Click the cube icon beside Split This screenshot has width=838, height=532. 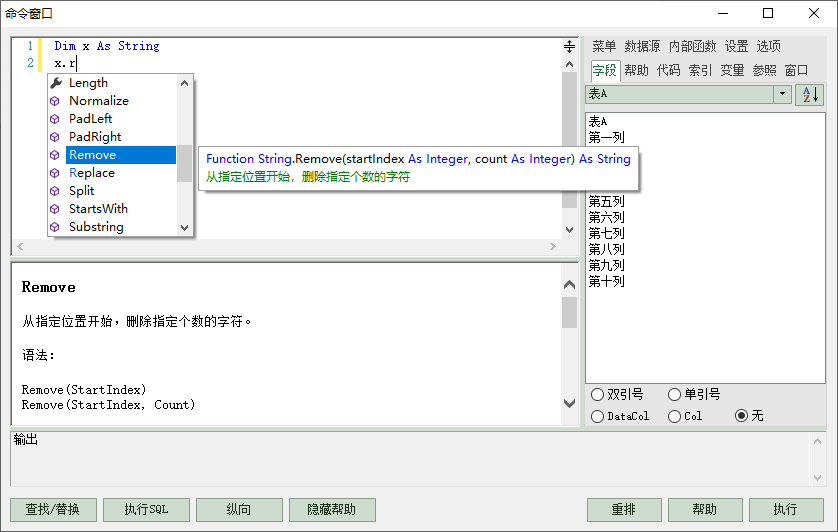tap(55, 191)
